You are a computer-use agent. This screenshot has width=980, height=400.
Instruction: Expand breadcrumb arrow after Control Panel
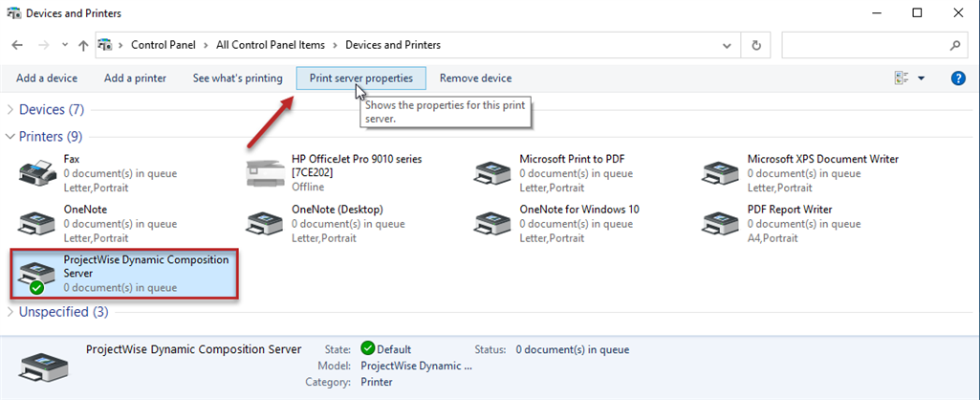pos(207,45)
